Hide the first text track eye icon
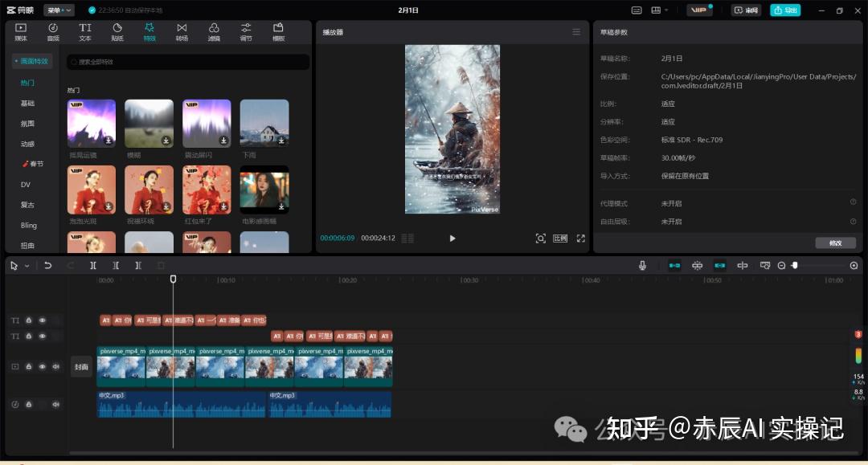 (x=42, y=320)
